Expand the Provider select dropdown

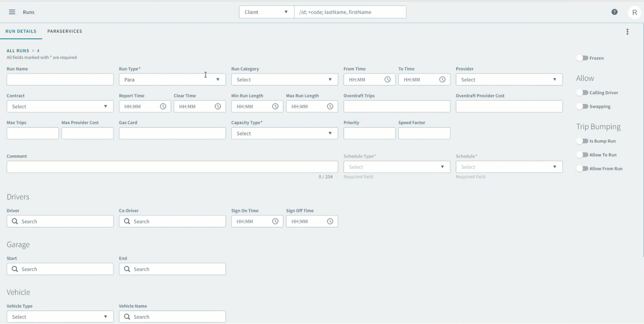[509, 80]
